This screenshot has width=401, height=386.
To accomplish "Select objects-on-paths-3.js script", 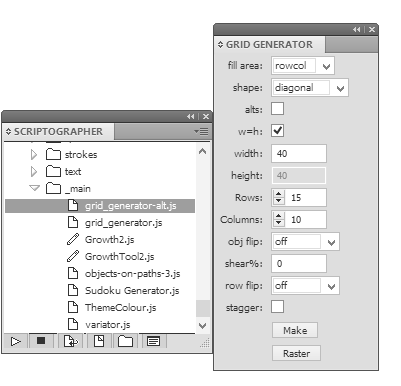I will [133, 273].
